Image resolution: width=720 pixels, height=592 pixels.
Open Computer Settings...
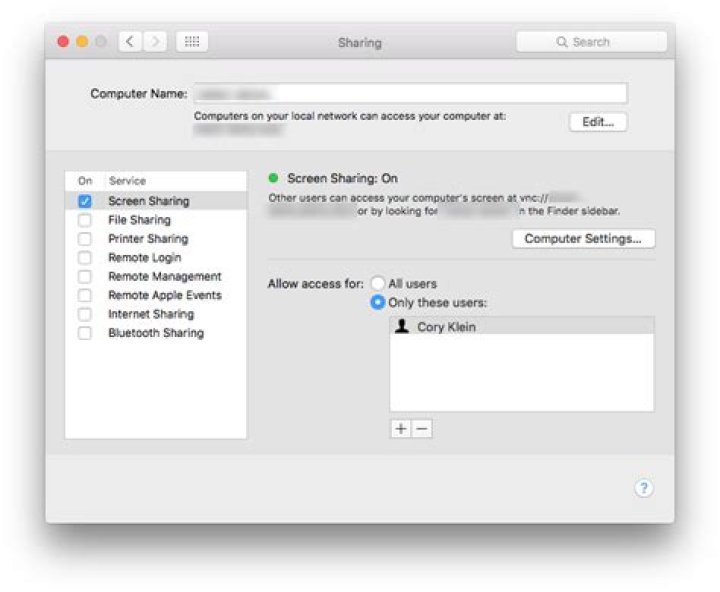click(x=583, y=239)
